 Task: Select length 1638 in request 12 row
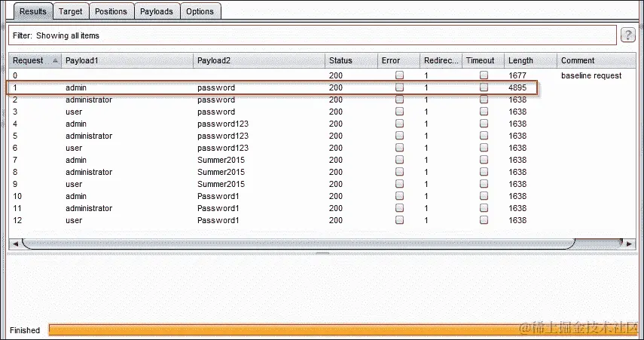(x=517, y=220)
